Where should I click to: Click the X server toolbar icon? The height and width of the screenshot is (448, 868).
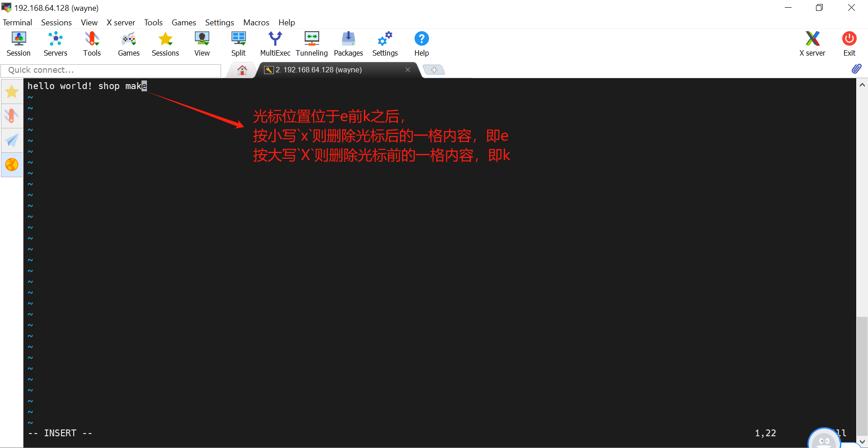point(812,44)
